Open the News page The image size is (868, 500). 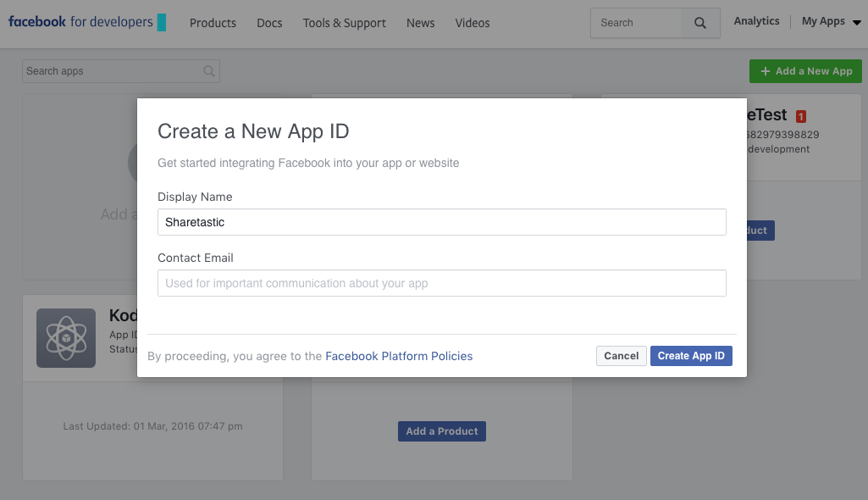[420, 23]
